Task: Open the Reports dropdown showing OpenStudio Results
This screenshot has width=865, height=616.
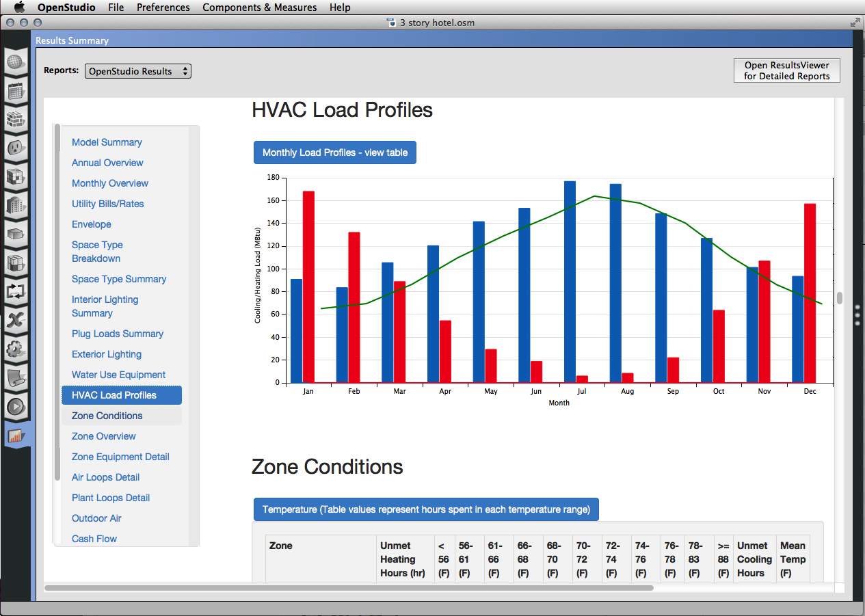Action: coord(138,71)
